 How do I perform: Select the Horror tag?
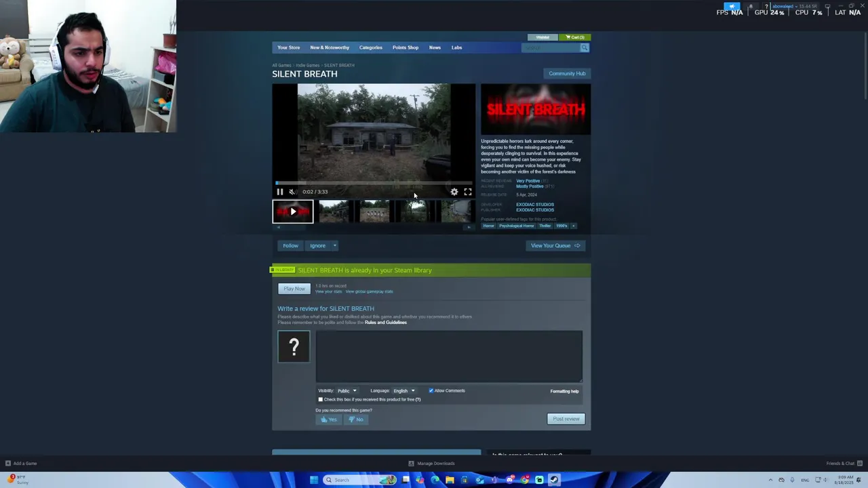point(488,226)
